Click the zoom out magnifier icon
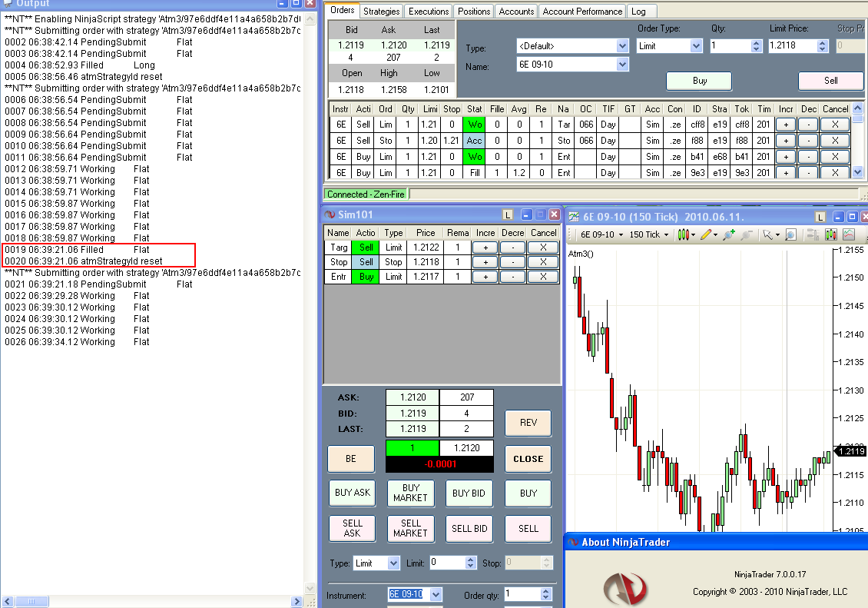Image resolution: width=868 pixels, height=608 pixels. point(746,234)
